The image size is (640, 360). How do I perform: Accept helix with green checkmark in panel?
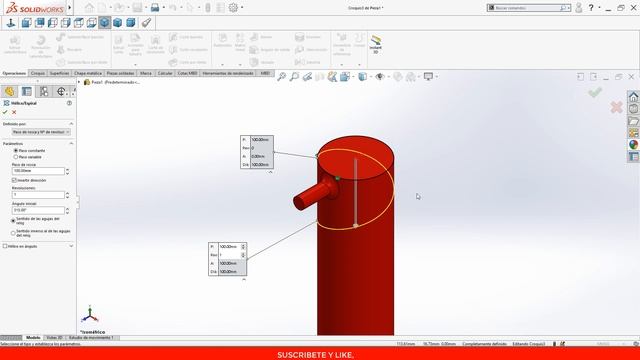pyautogui.click(x=5, y=112)
